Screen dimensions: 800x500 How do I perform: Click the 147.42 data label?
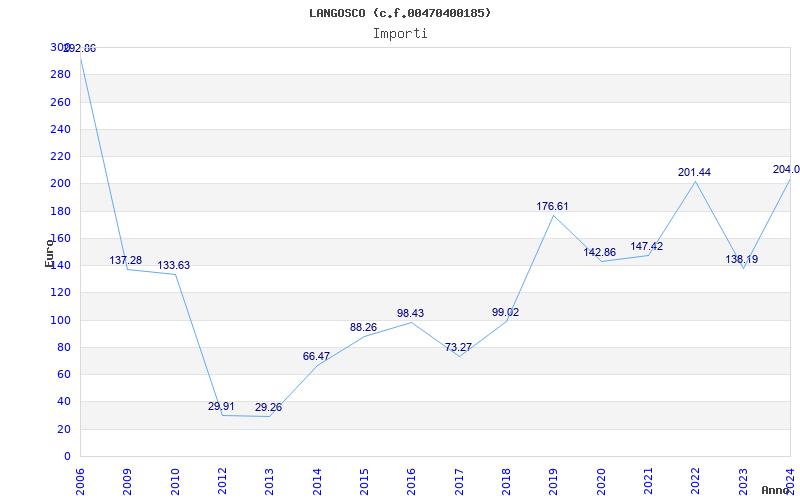click(x=647, y=246)
